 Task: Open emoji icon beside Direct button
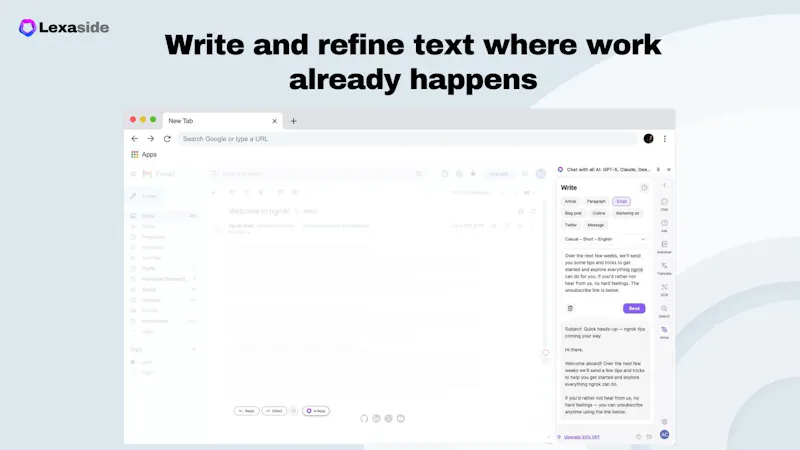click(294, 411)
